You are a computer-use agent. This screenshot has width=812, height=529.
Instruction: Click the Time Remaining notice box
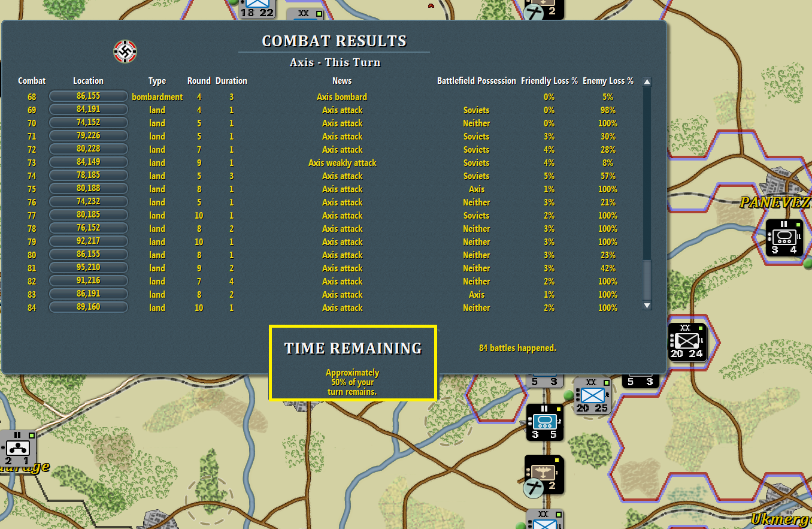pyautogui.click(x=353, y=362)
